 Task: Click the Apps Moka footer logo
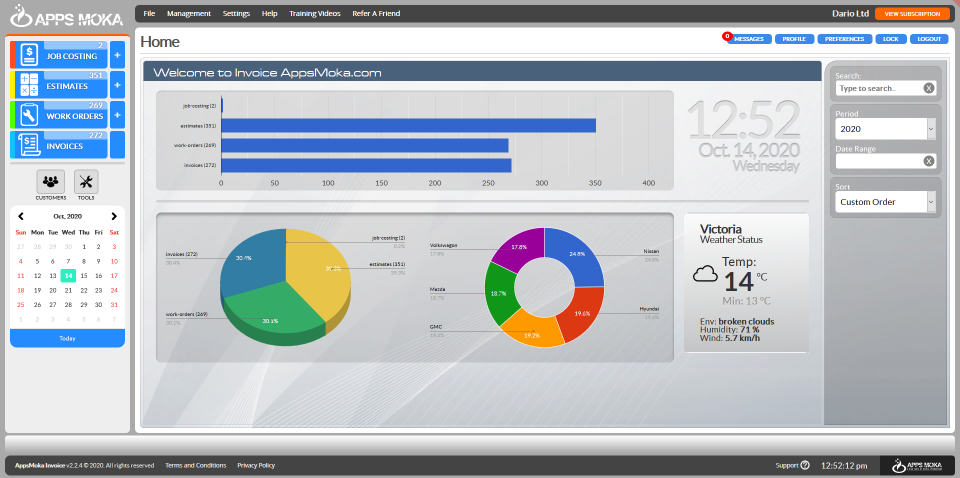[917, 465]
